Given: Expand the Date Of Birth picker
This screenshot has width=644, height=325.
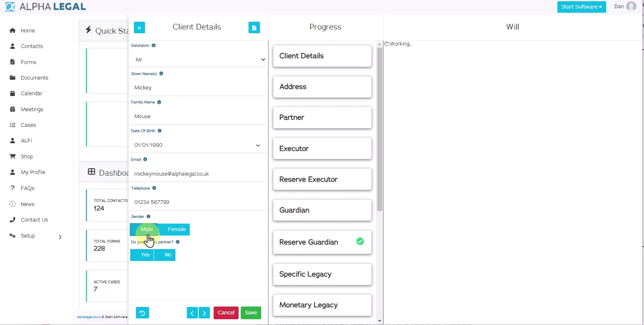Looking at the screenshot, I should coord(258,145).
